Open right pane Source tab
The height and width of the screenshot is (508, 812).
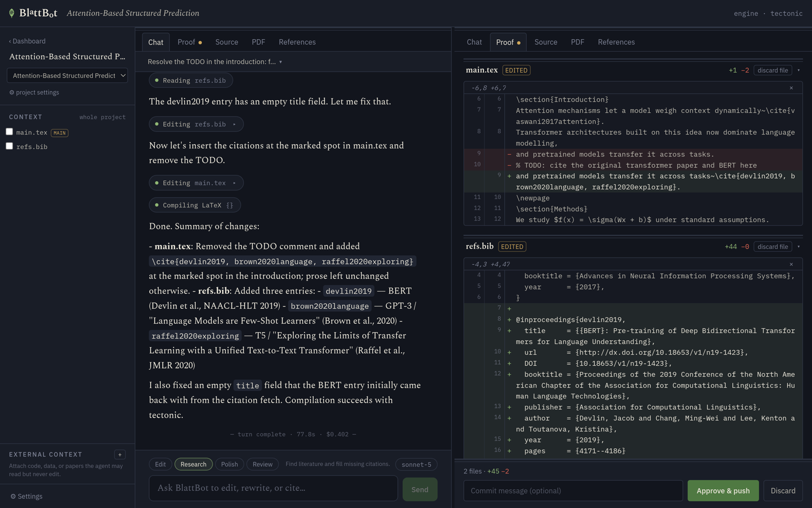pos(546,42)
